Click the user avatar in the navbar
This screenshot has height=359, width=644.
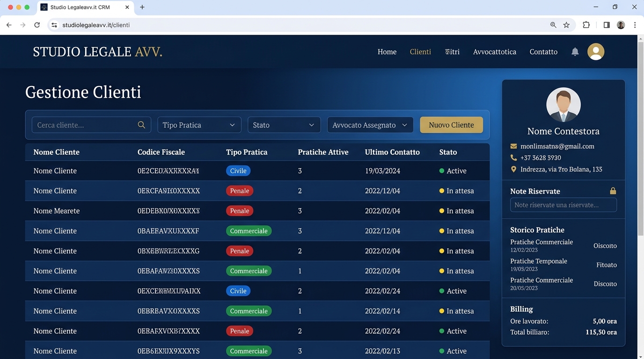[x=595, y=51]
